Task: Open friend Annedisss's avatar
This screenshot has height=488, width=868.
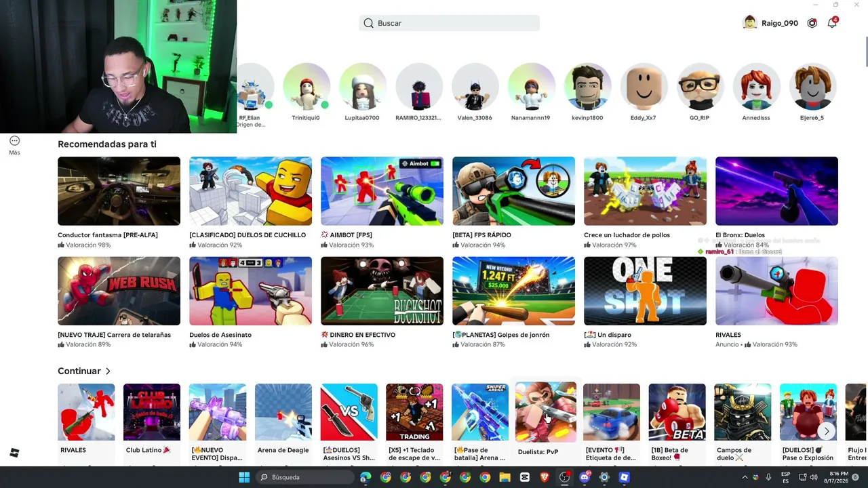Action: (756, 86)
